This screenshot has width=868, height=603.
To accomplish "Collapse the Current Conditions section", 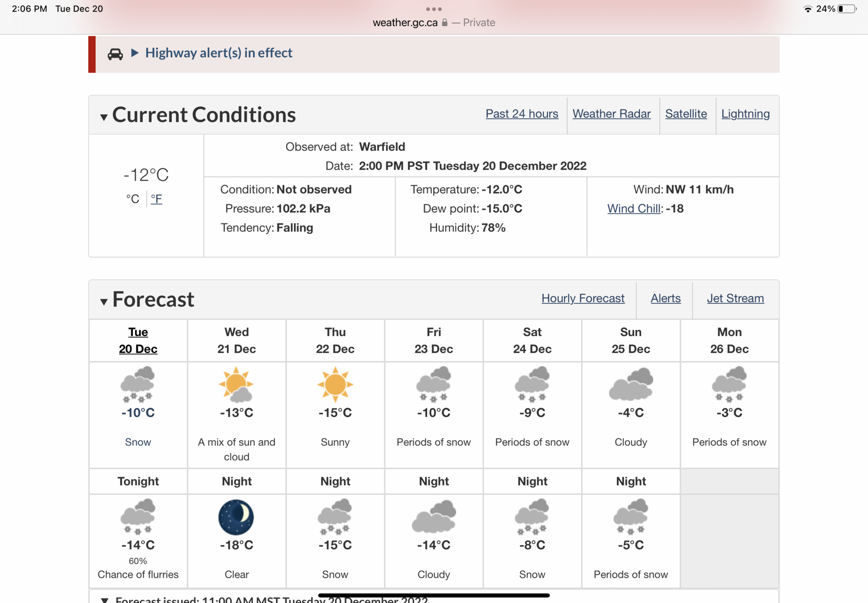I will pos(104,117).
